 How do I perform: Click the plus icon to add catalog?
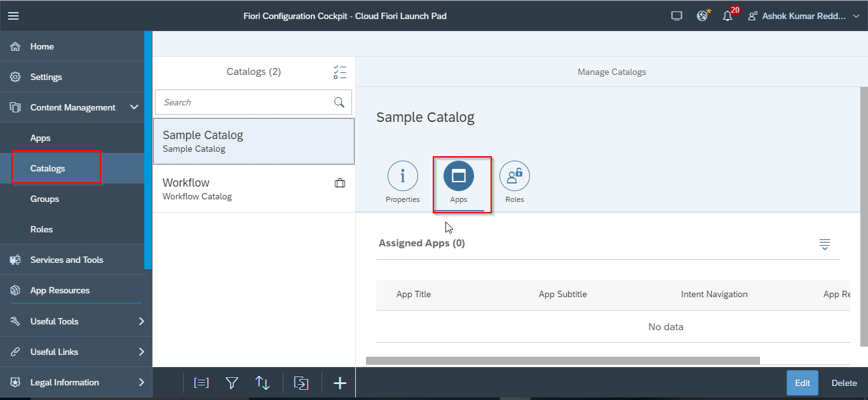[x=340, y=383]
